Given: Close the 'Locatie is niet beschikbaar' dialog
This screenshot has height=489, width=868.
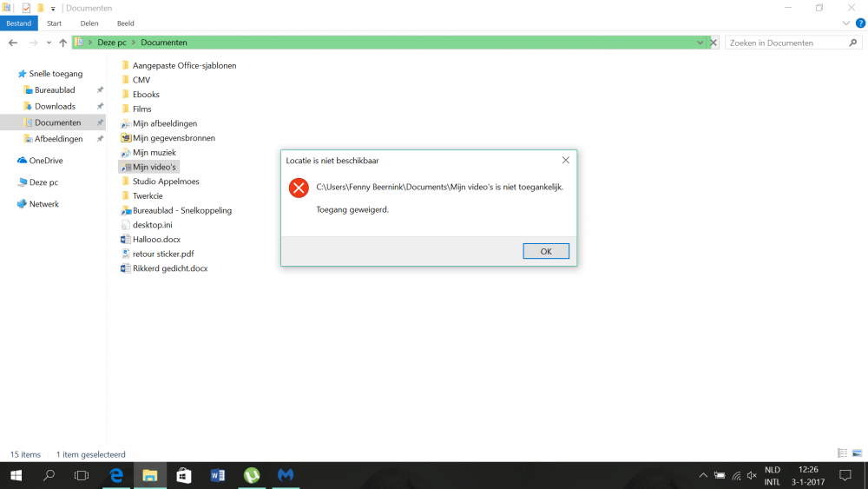Looking at the screenshot, I should point(565,160).
